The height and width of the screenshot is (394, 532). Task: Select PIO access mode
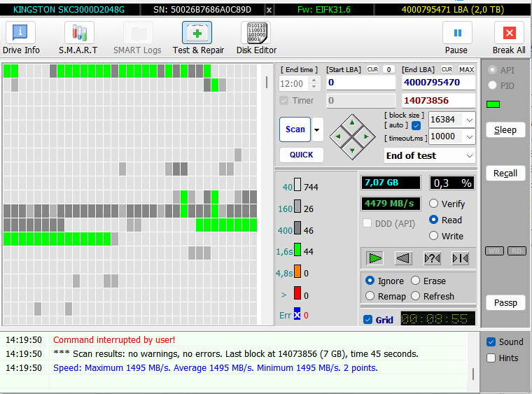pyautogui.click(x=492, y=85)
